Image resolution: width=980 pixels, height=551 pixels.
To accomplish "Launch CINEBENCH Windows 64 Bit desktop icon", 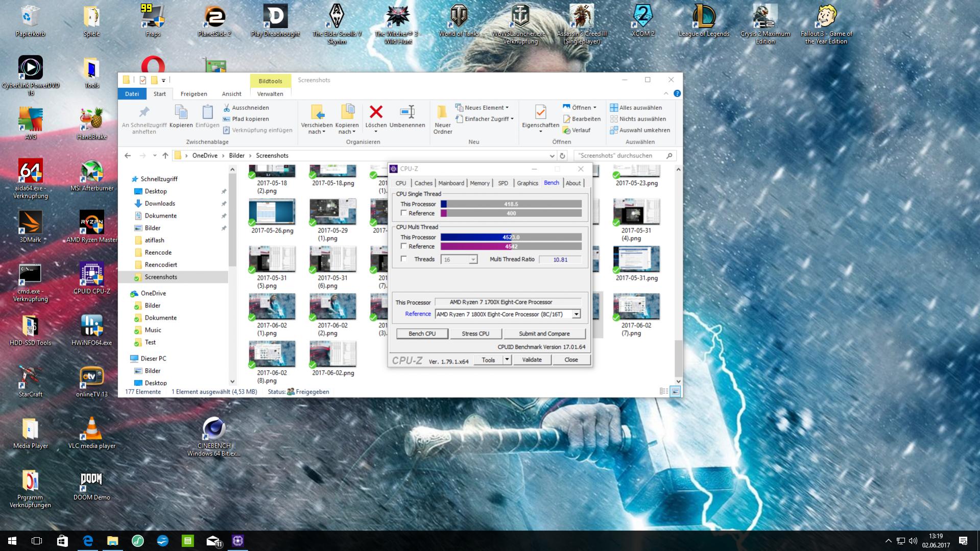I will pos(214,437).
